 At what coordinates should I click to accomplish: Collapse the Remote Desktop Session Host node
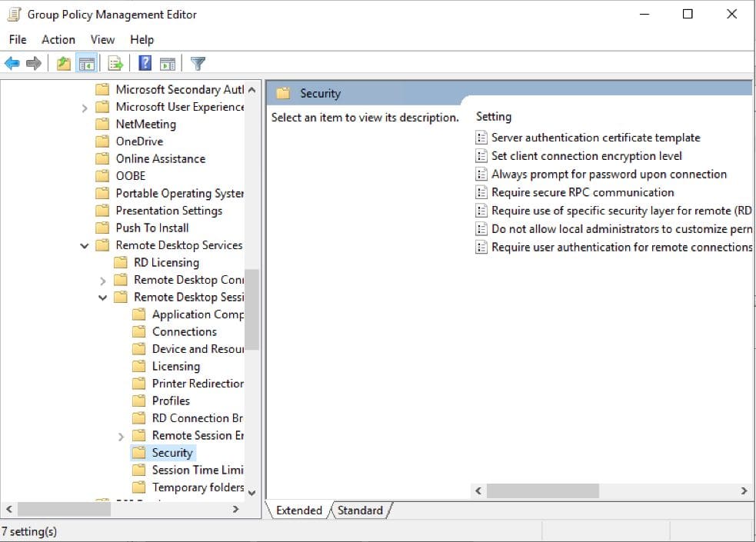point(103,298)
